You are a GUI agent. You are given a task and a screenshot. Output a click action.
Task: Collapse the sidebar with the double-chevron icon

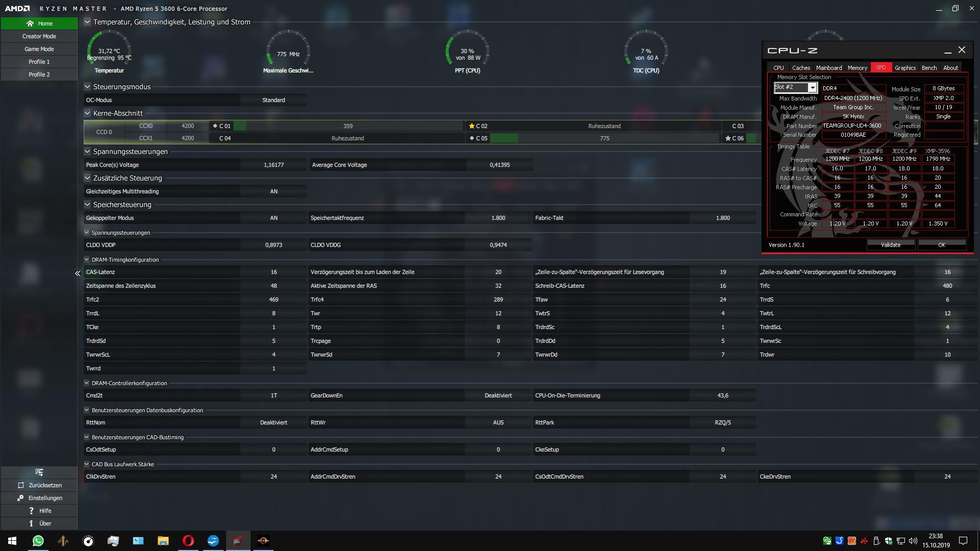point(78,273)
